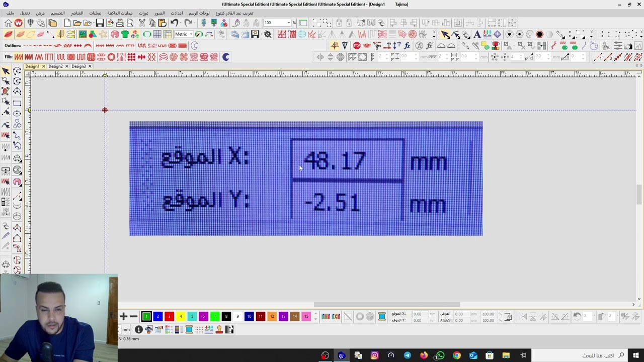Click the thread spool icon beside palette
The height and width of the screenshot is (362, 644).
pyautogui.click(x=382, y=316)
